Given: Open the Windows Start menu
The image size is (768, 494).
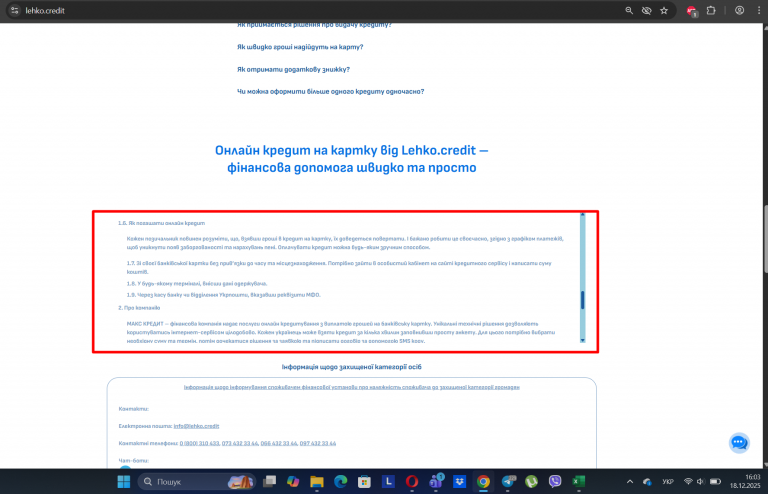Looking at the screenshot, I should (x=124, y=482).
